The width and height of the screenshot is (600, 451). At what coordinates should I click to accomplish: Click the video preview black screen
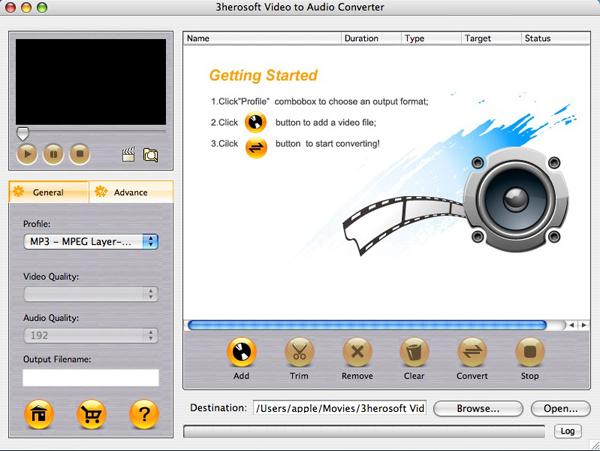91,82
